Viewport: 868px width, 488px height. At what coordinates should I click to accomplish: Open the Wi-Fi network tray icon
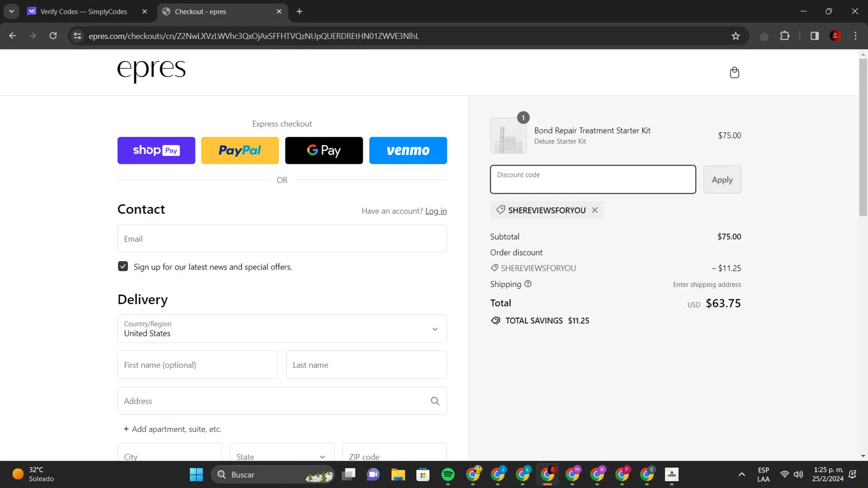coord(784,474)
